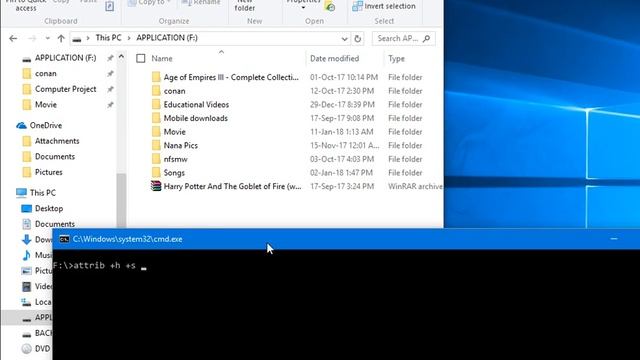Viewport: 640px width, 360px height.
Task: Click navigation pane scroll up arrow
Action: click(x=121, y=57)
